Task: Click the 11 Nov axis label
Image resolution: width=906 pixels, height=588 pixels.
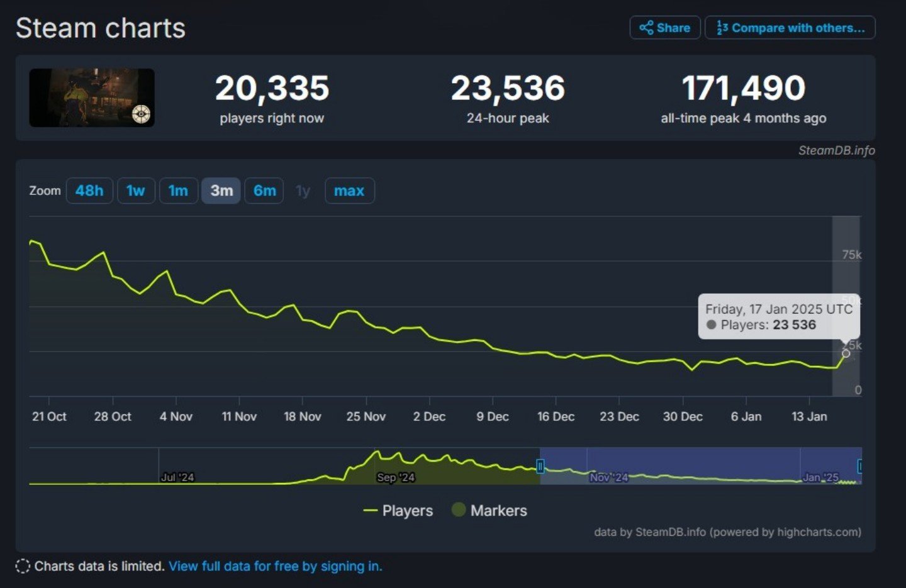Action: pyautogui.click(x=239, y=416)
